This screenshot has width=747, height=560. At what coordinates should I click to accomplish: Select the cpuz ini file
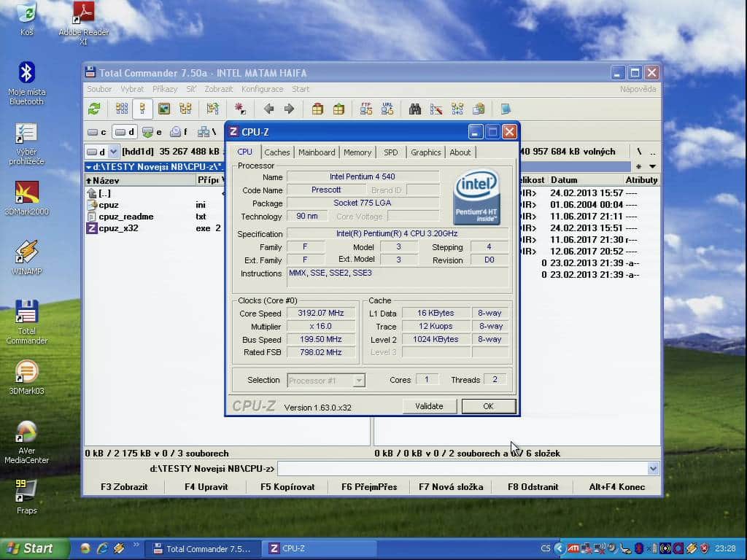pos(155,205)
